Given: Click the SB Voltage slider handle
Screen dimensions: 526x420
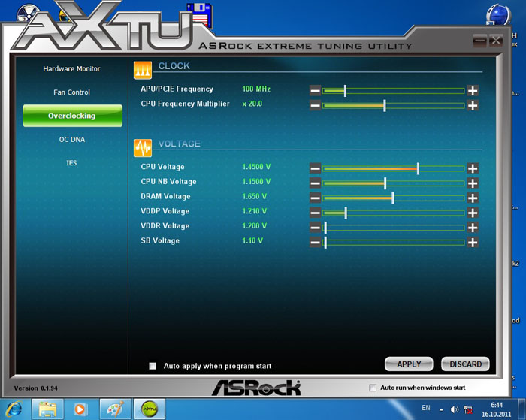Looking at the screenshot, I should coord(325,242).
